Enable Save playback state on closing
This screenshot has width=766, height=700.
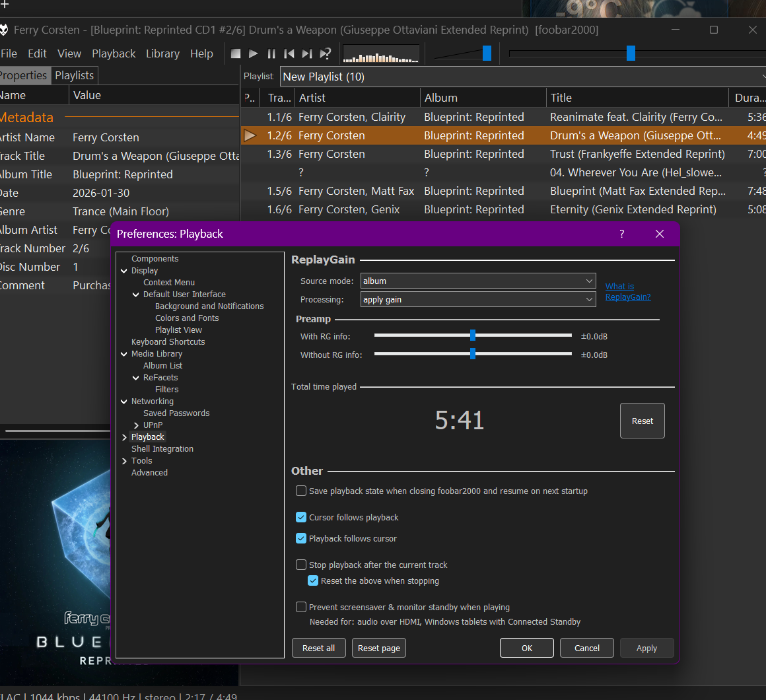point(301,491)
